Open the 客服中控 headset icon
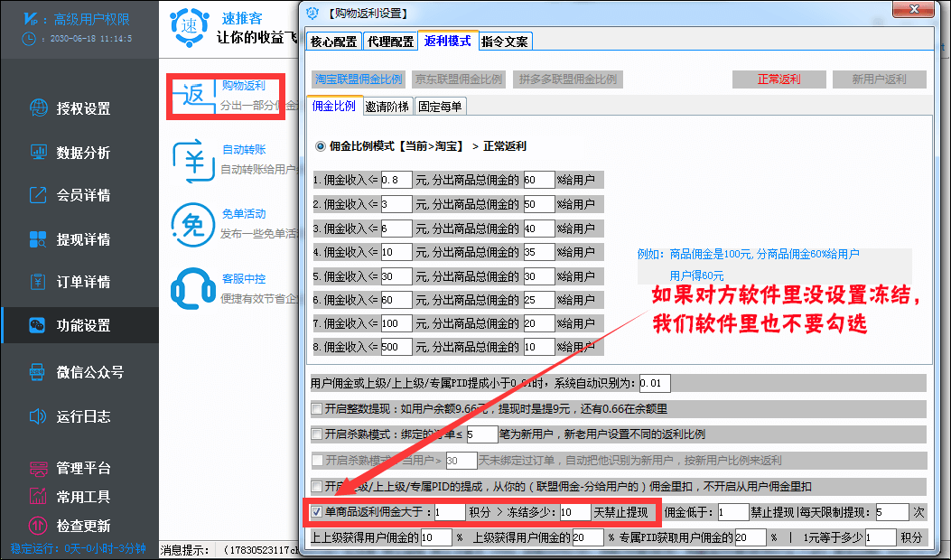 193,289
